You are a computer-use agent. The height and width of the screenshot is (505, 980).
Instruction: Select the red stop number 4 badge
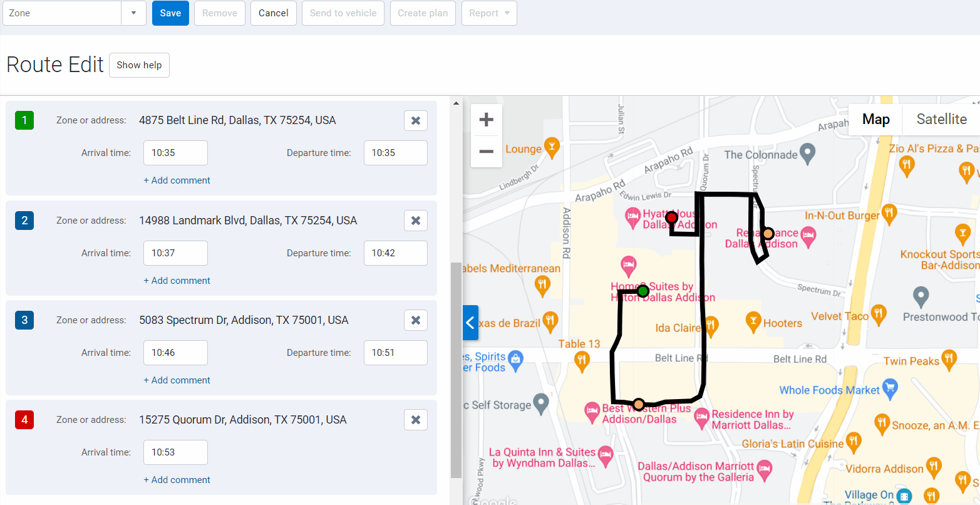[x=24, y=420]
